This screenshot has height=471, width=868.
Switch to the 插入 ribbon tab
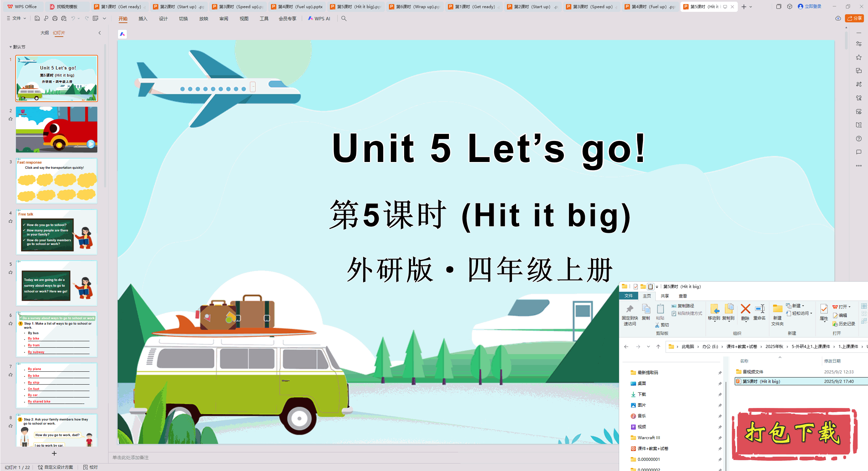(143, 19)
